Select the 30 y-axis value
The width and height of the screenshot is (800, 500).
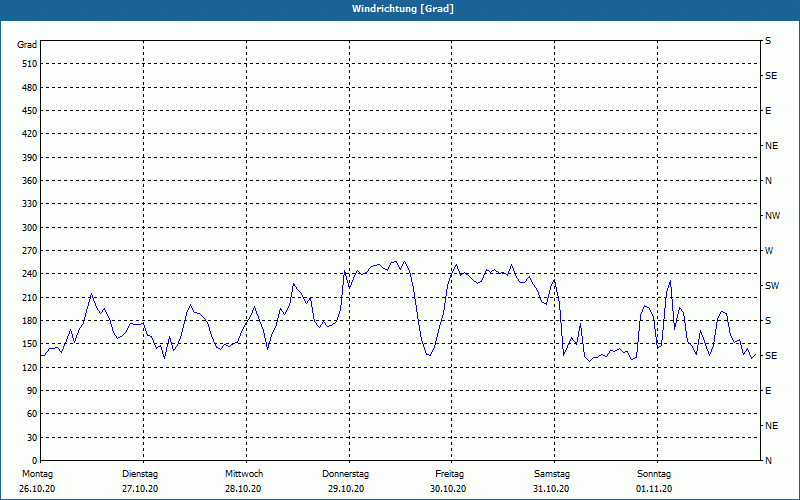click(x=31, y=438)
